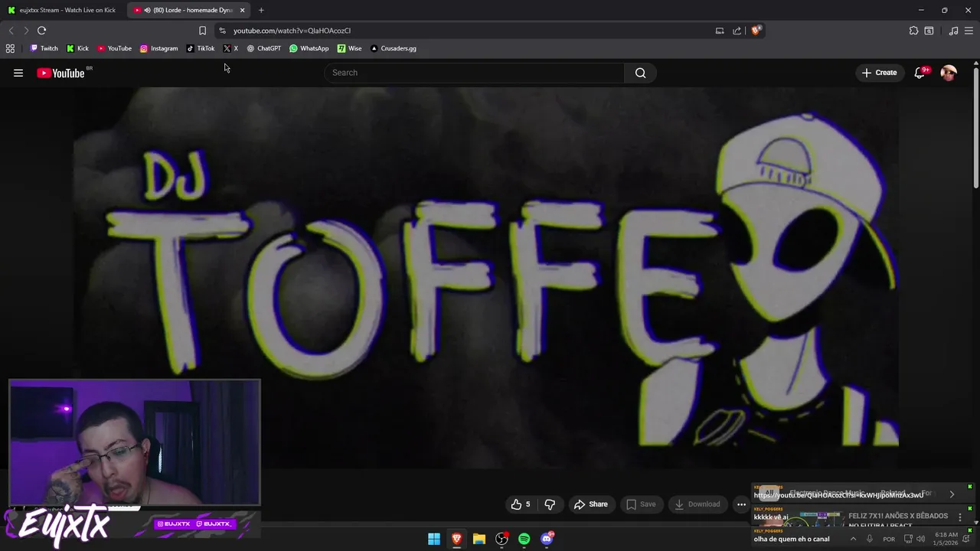Open Spotify from the taskbar
This screenshot has height=551, width=980.
point(524,539)
